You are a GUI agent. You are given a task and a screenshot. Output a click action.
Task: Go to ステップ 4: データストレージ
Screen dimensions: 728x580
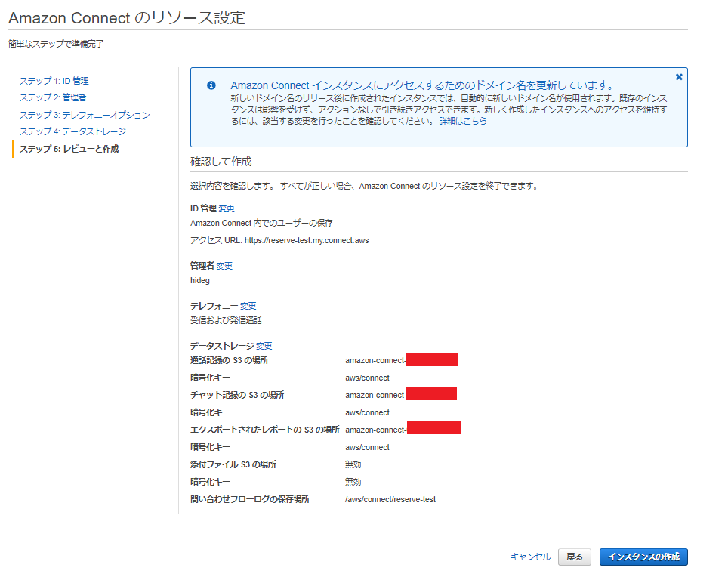pos(73,131)
